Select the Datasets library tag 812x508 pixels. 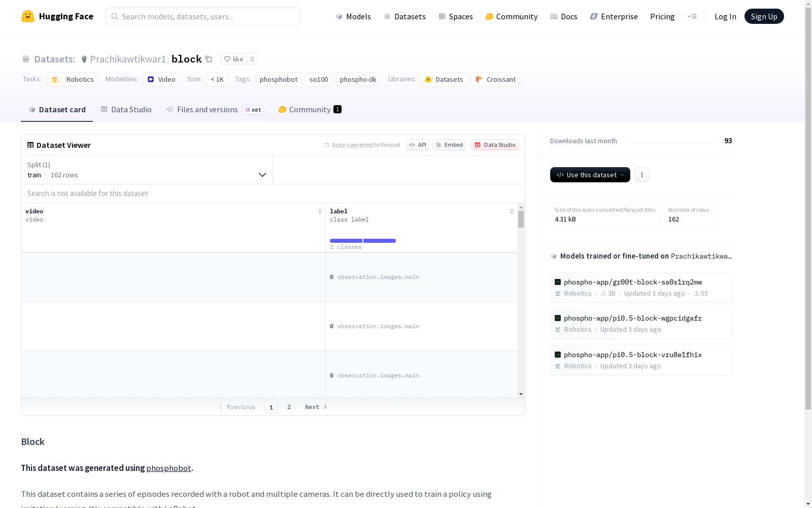[444, 79]
